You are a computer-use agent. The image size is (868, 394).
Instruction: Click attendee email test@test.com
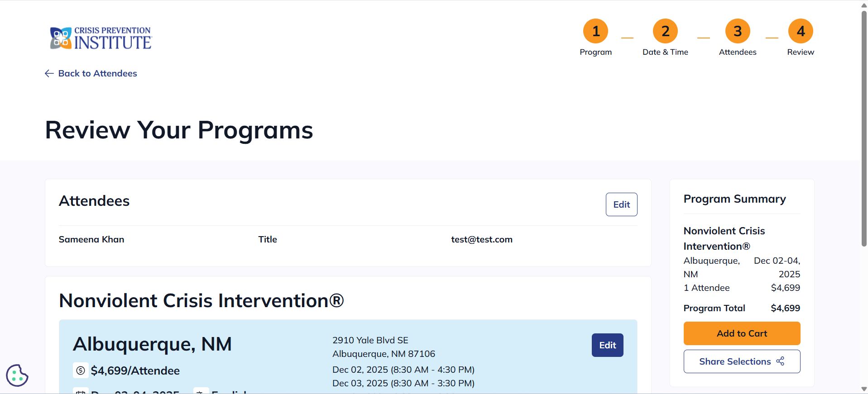click(x=482, y=239)
